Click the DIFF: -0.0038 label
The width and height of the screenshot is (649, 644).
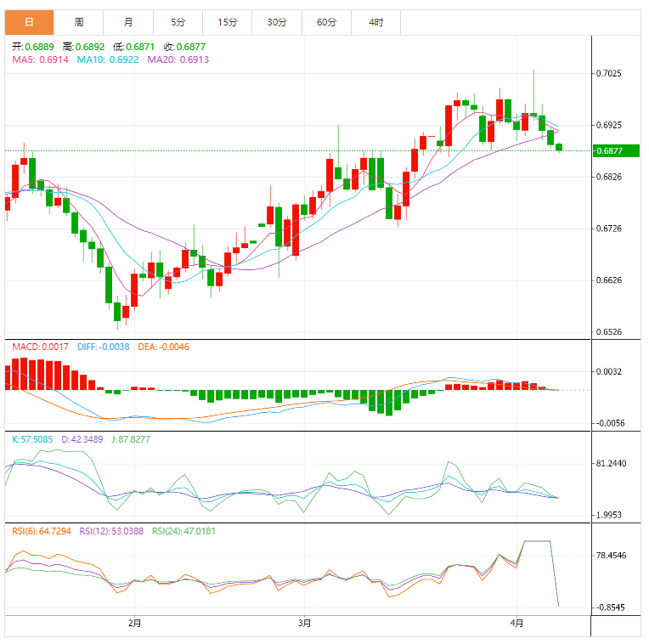104,347
